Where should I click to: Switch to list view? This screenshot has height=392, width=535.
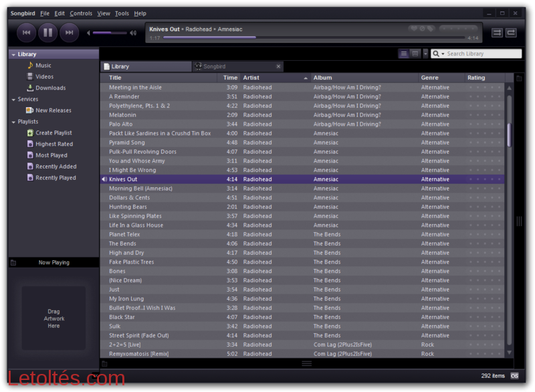coord(404,54)
